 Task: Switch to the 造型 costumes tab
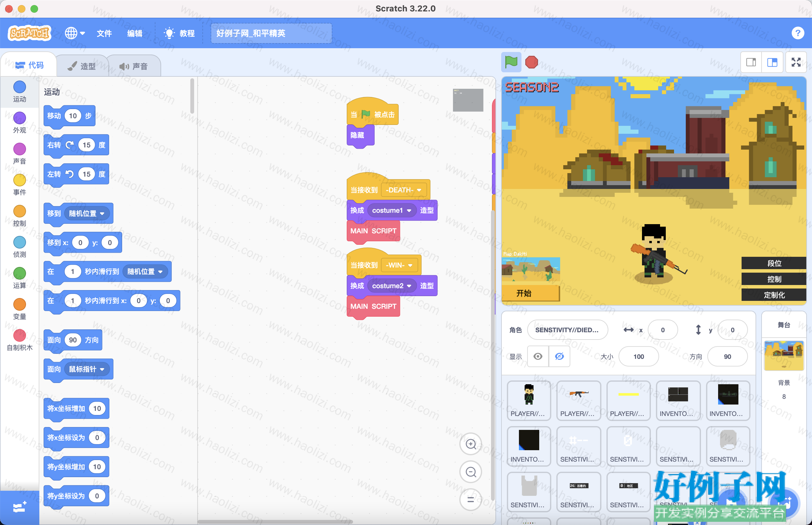tap(82, 66)
